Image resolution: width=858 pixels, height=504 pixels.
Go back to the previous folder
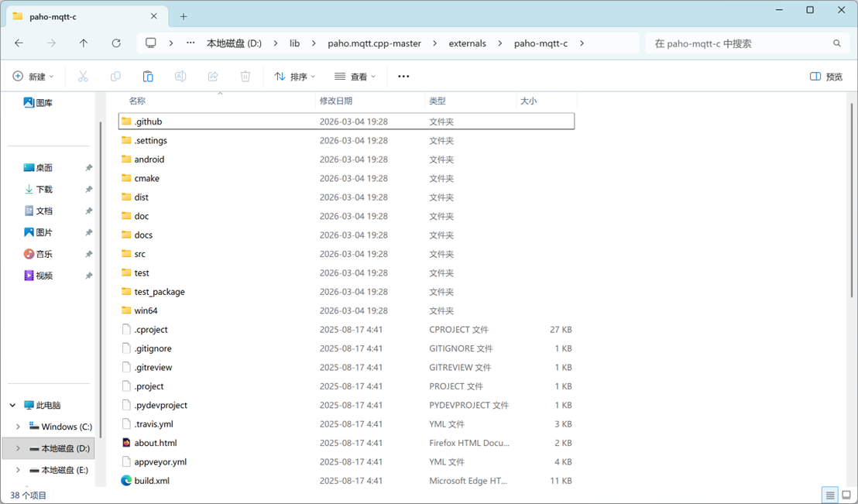tap(19, 43)
